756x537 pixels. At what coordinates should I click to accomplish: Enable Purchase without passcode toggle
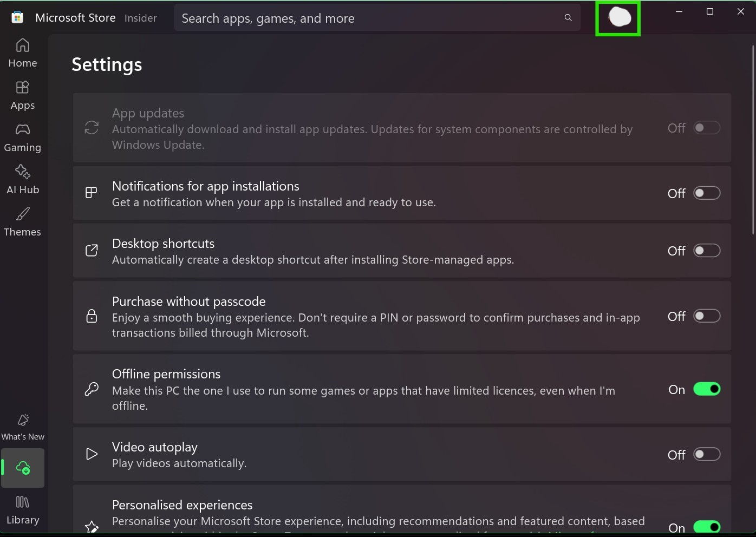click(707, 316)
